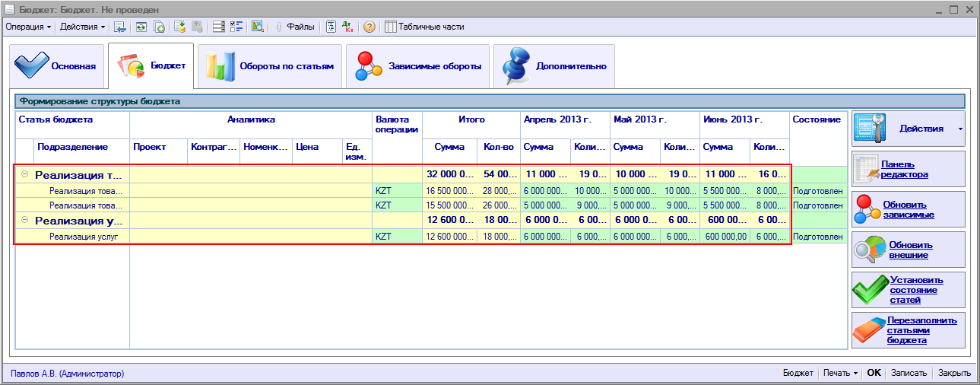Switch to the Основная tab

tap(56, 66)
